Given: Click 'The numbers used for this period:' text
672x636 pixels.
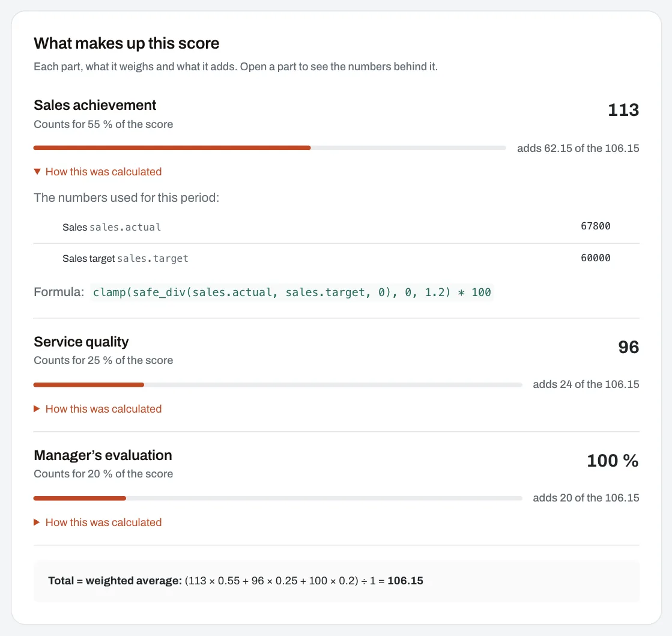Looking at the screenshot, I should click(127, 198).
